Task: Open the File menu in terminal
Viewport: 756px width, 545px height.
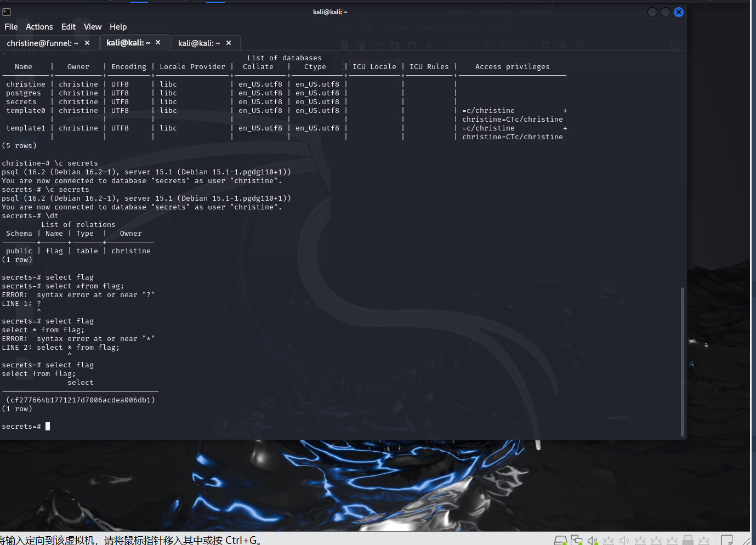Action: pos(11,26)
